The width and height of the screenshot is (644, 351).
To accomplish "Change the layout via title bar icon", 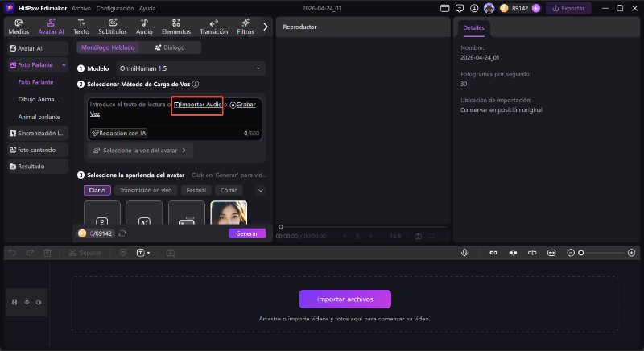I will (445, 8).
